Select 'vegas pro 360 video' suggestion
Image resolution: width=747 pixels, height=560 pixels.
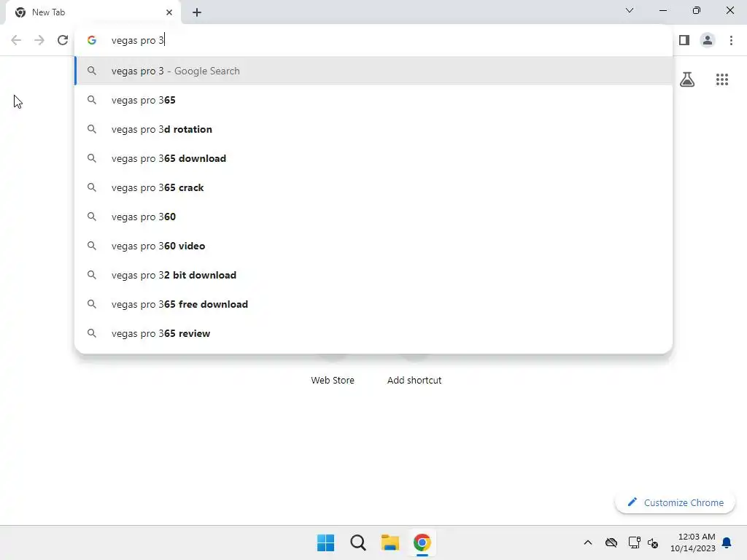pos(373,246)
